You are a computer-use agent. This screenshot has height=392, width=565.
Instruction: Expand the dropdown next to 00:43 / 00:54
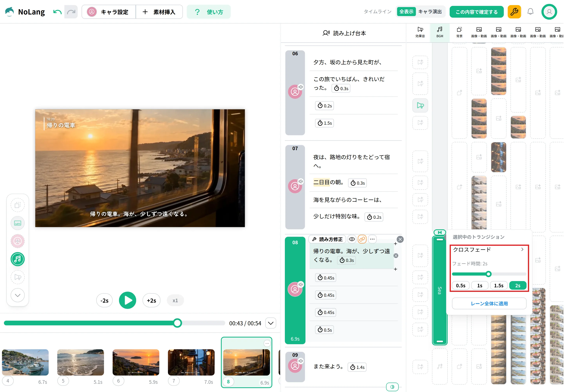coord(271,323)
